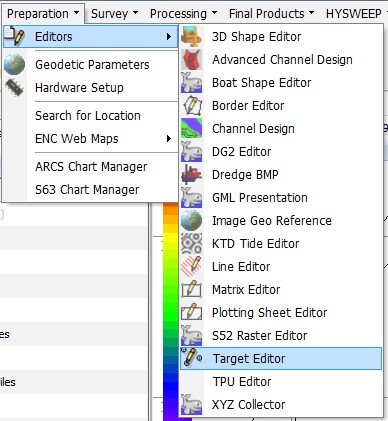Click the Target Editor pencil icon
This screenshot has width=388, height=421.
[x=191, y=358]
